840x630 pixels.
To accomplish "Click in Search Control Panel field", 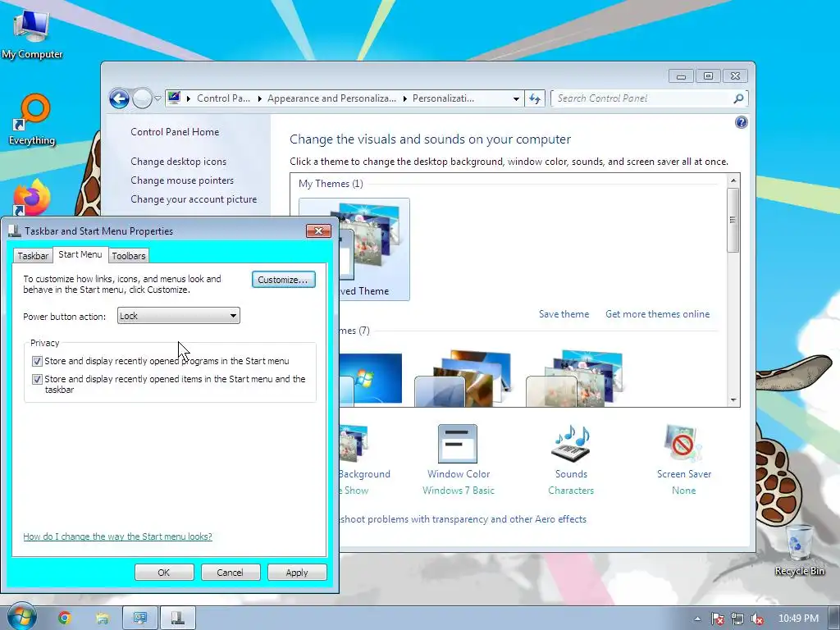I will coord(643,98).
